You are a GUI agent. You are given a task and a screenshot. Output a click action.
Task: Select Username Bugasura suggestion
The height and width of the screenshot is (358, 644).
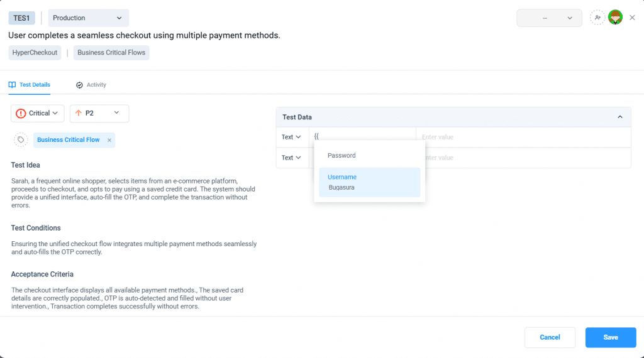(369, 182)
